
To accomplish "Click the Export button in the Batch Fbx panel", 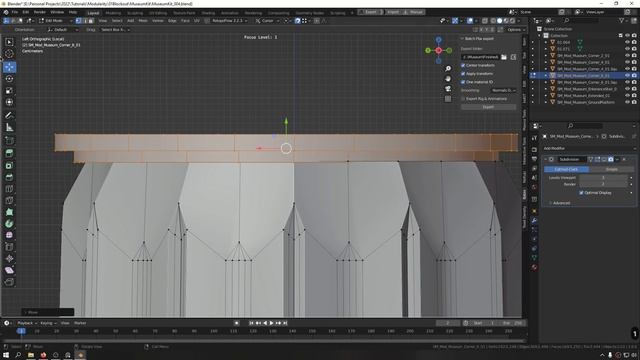I will coord(488,107).
